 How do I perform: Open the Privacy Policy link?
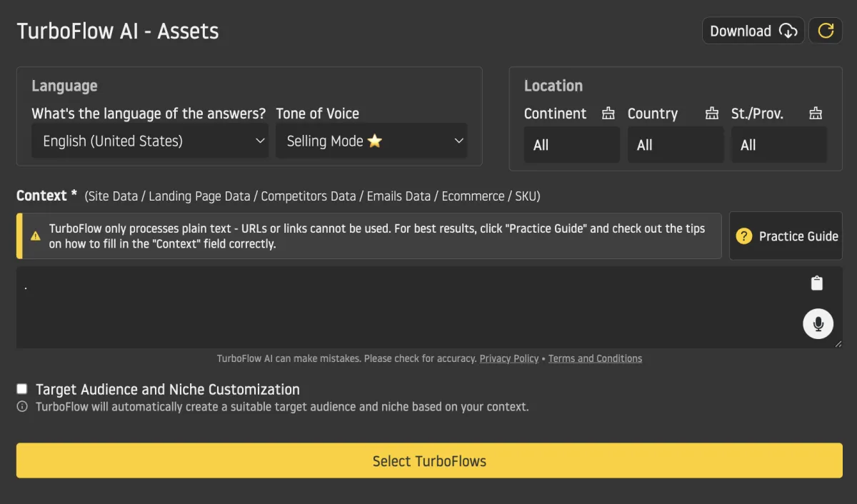(509, 358)
